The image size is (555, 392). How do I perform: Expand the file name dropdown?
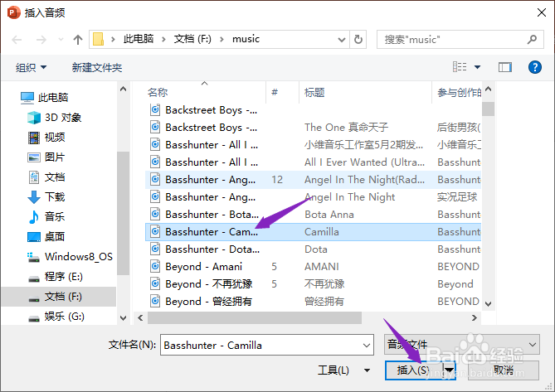(x=367, y=346)
